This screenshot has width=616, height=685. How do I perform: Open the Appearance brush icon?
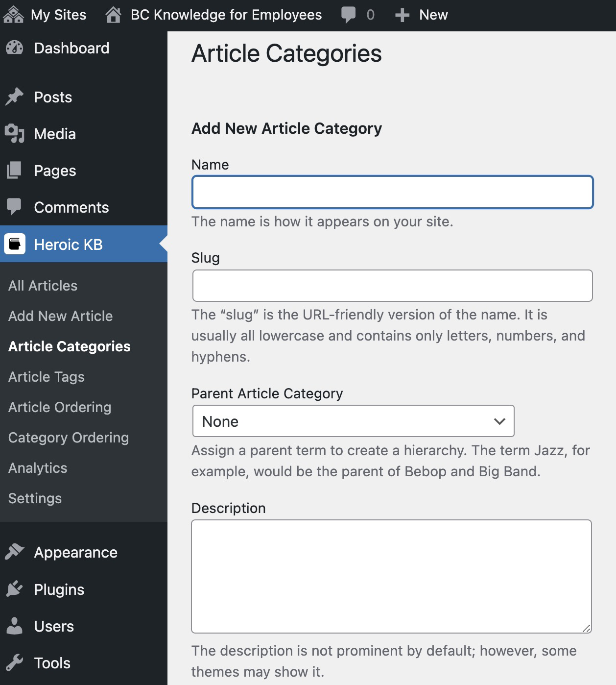coord(15,552)
